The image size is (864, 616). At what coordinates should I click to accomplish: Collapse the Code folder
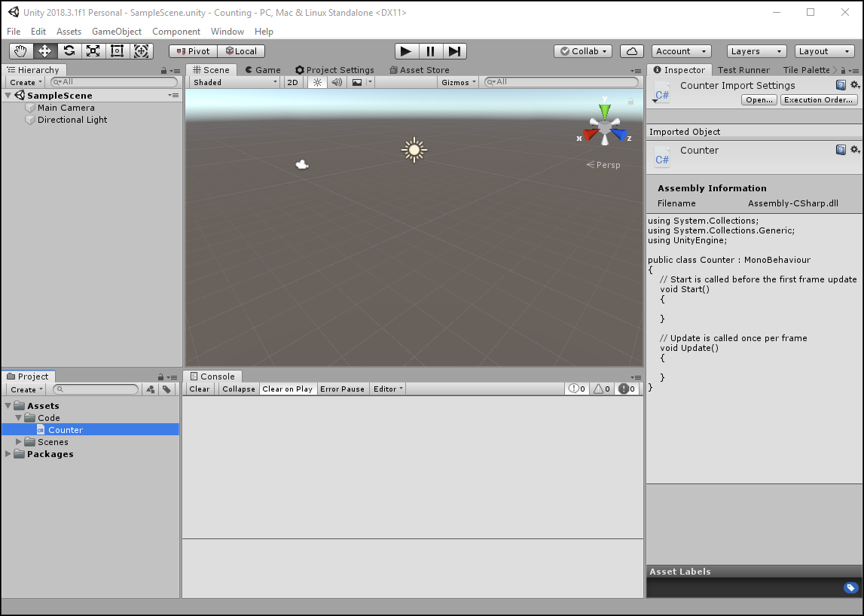click(x=19, y=418)
